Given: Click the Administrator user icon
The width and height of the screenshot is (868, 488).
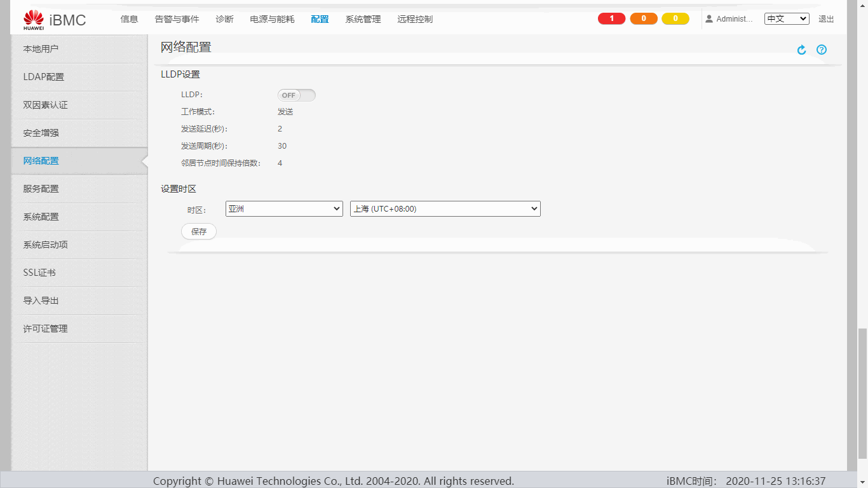Looking at the screenshot, I should [709, 19].
